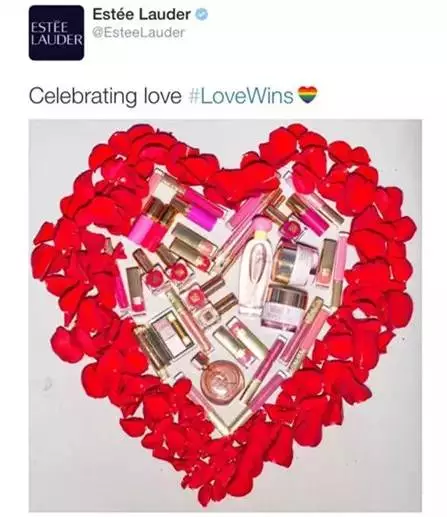This screenshot has width=447, height=517.
Task: Select the "Celebrating love" tweet text
Action: [x=105, y=96]
